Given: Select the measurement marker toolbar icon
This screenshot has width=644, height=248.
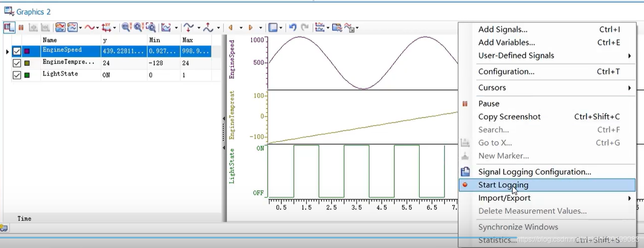Looking at the screenshot, I should pyautogui.click(x=33, y=28).
